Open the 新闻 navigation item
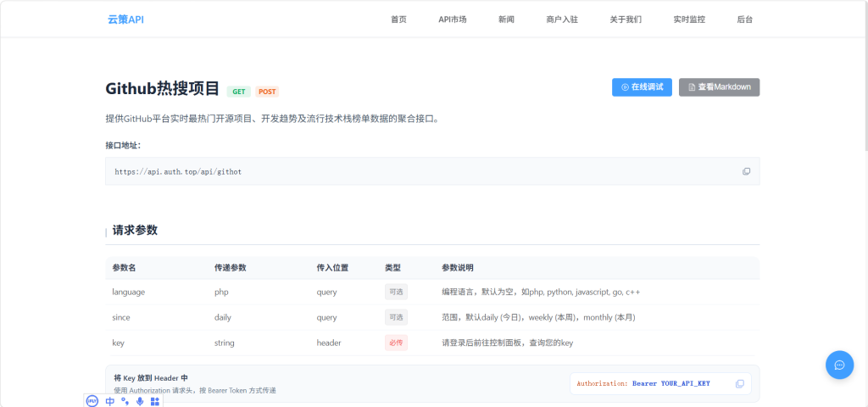This screenshot has width=868, height=407. [506, 20]
